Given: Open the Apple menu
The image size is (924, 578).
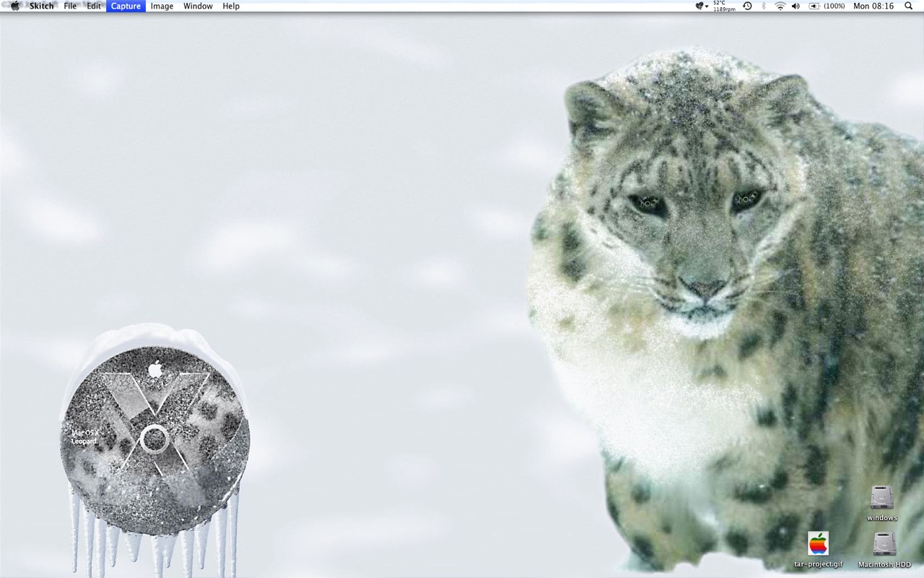Looking at the screenshot, I should 14,6.
